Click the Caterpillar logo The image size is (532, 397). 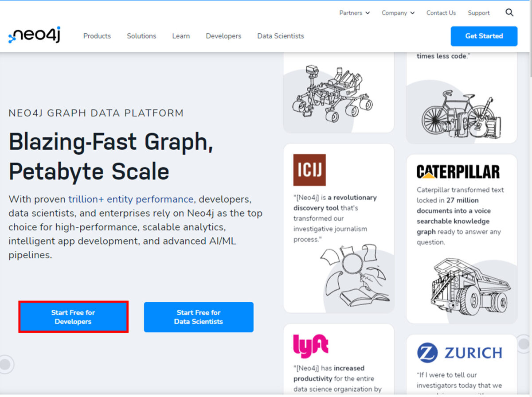click(x=458, y=171)
